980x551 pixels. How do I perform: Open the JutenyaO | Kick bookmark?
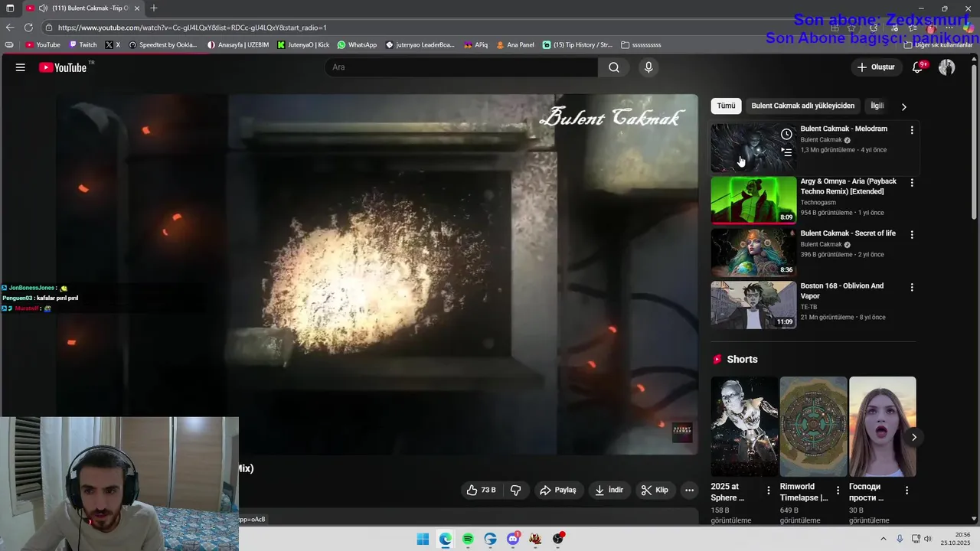pos(303,45)
